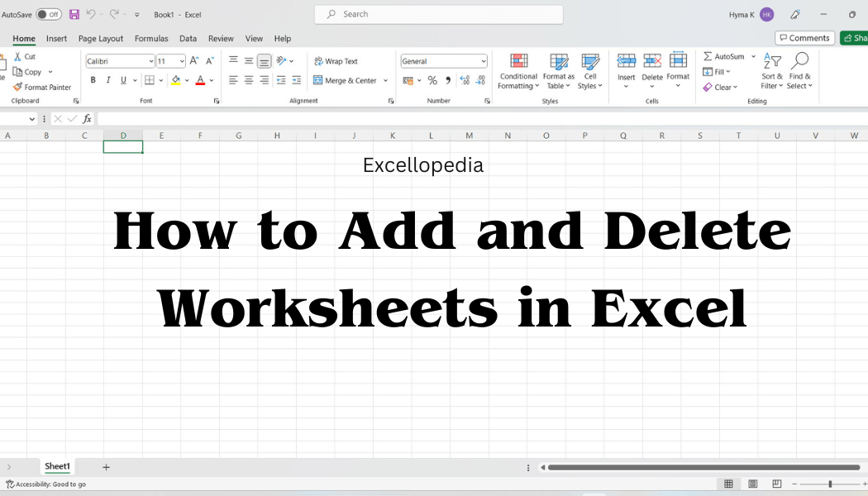The height and width of the screenshot is (496, 868).
Task: Open Conditional Formatting options
Action: (518, 72)
